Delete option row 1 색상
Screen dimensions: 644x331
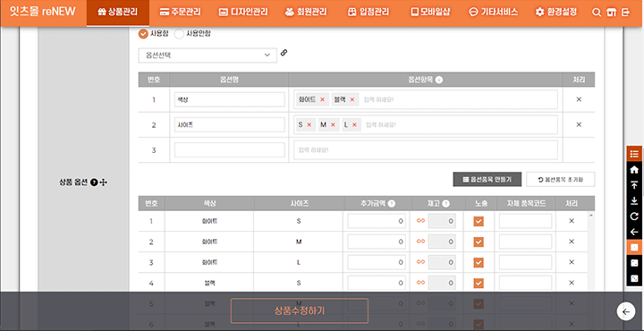(x=579, y=99)
